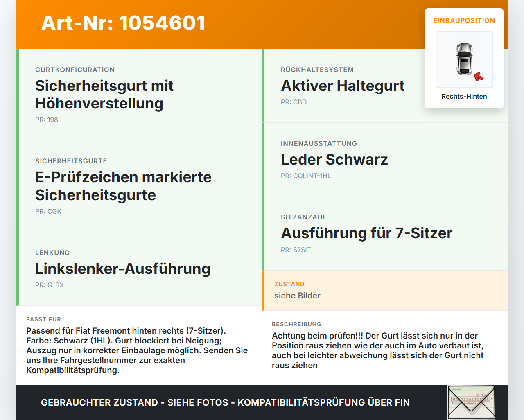The height and width of the screenshot is (420, 524).
Task: Click the SICHERHEITSGURTE label
Action: (x=71, y=161)
